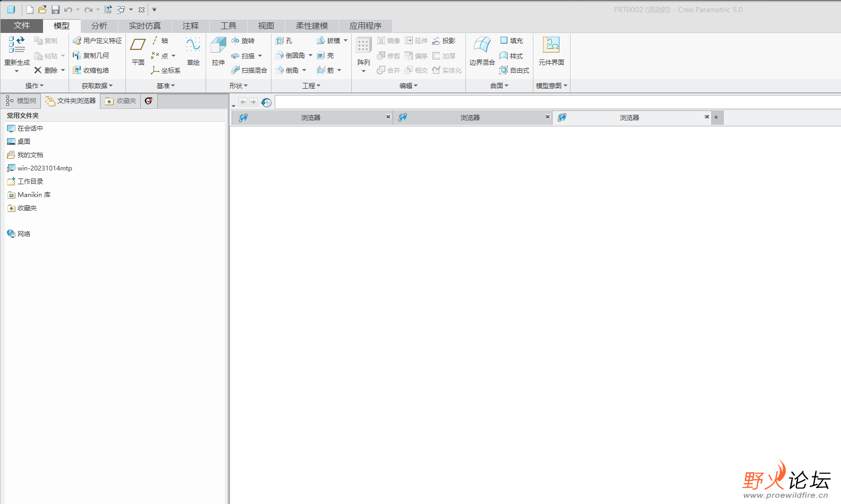This screenshot has height=504, width=841.
Task: Open the Sketch (草绘) tool
Action: 193,52
